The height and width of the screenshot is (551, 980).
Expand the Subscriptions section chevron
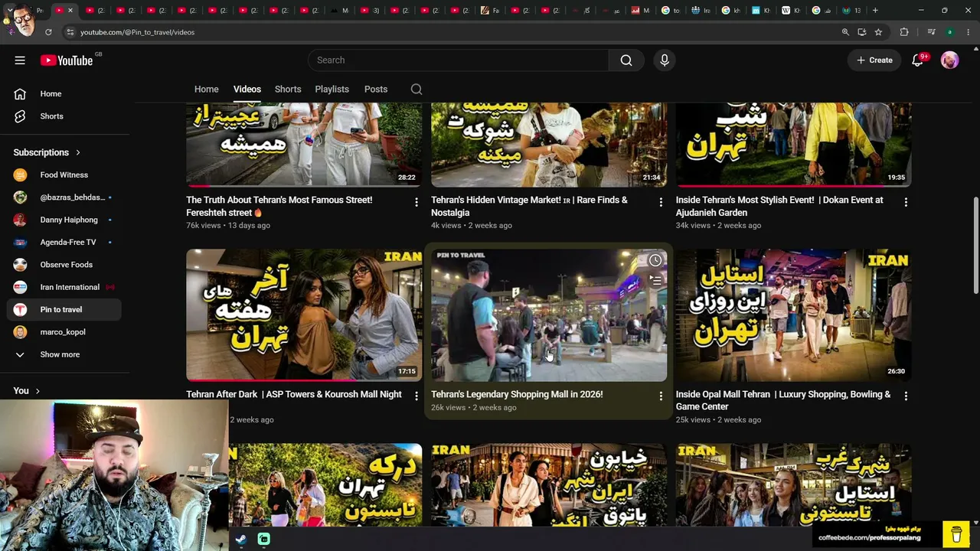78,152
